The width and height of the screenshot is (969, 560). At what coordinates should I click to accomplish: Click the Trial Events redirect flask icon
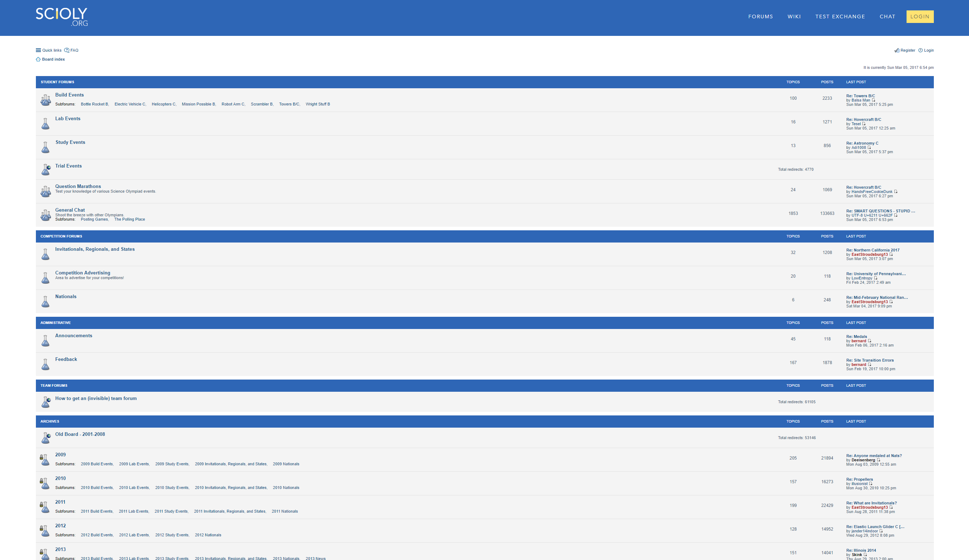[x=46, y=169]
